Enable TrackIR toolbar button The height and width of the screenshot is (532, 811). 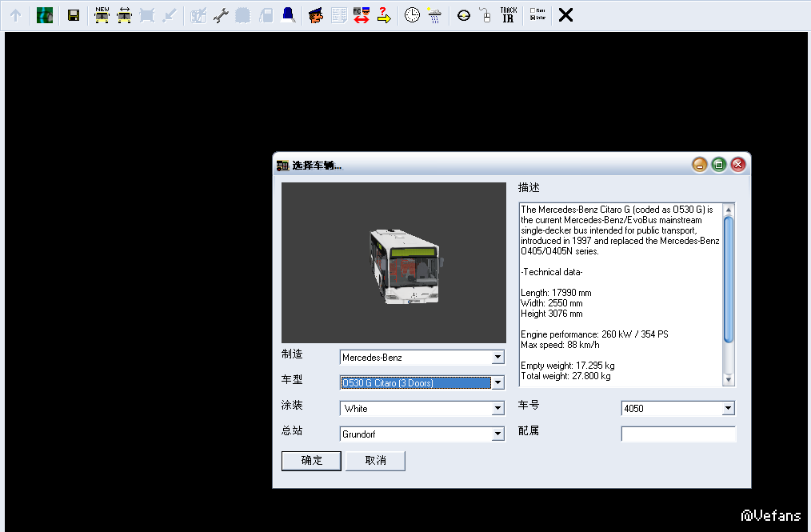coord(509,15)
